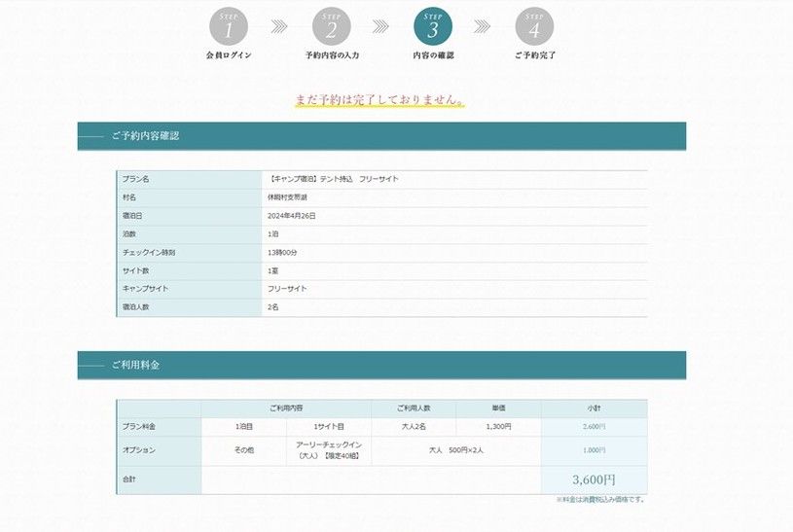Click the 予約内容の入力 step label
Screen dimensions: 793x532
332,55
